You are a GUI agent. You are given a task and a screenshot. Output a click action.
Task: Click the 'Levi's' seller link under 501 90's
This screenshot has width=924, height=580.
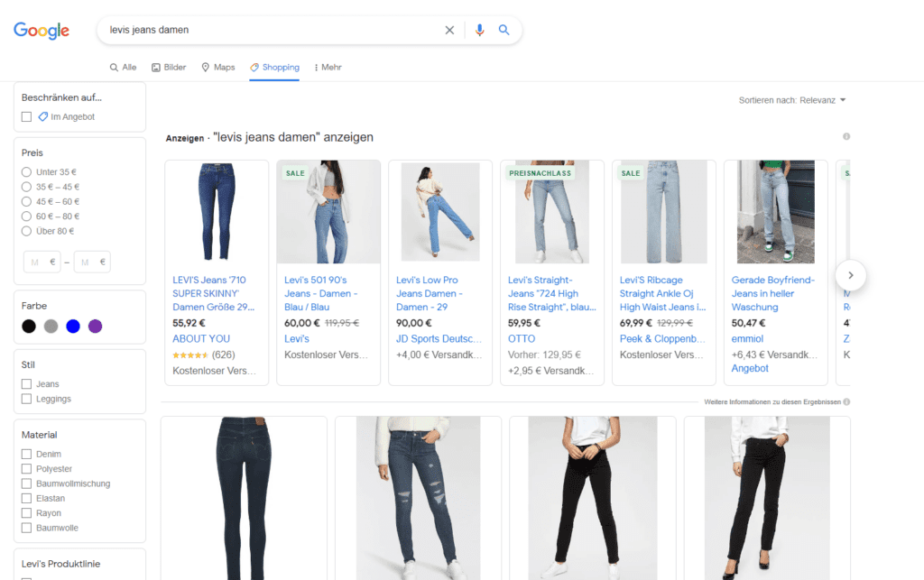coord(296,338)
